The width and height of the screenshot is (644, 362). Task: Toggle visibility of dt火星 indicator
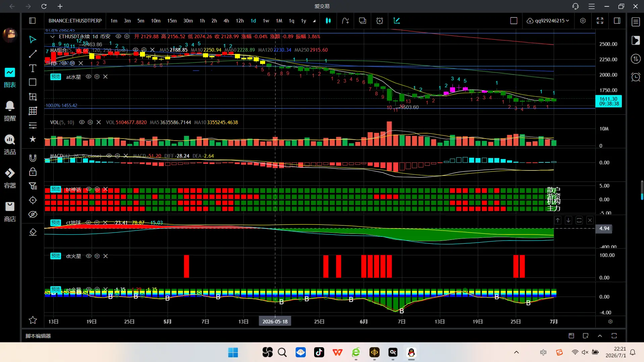pos(89,256)
